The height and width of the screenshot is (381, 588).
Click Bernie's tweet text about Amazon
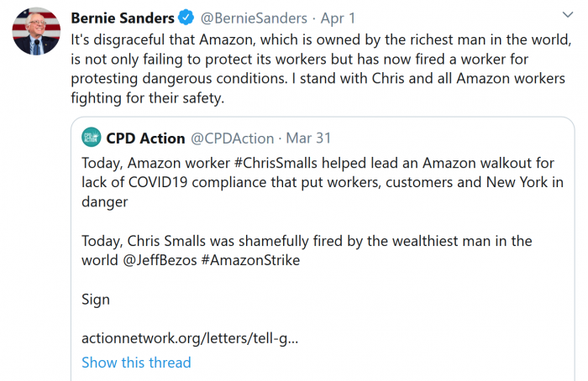click(x=319, y=59)
